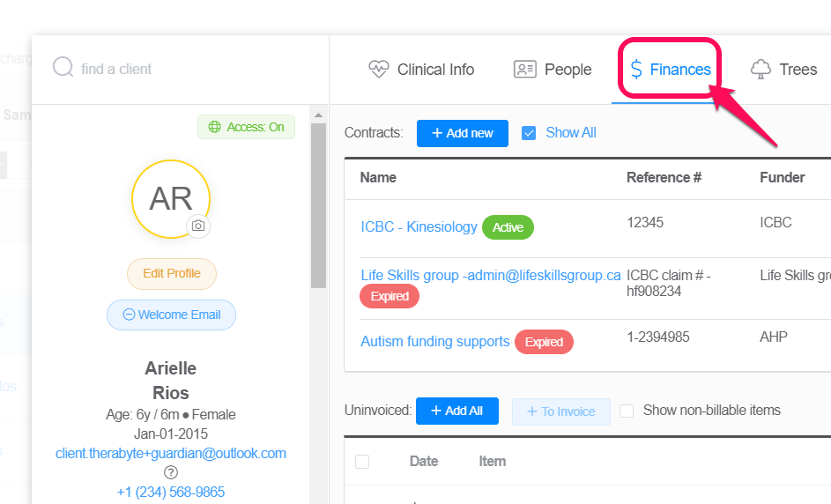Click the Active status badge
The image size is (831, 504).
click(x=508, y=227)
